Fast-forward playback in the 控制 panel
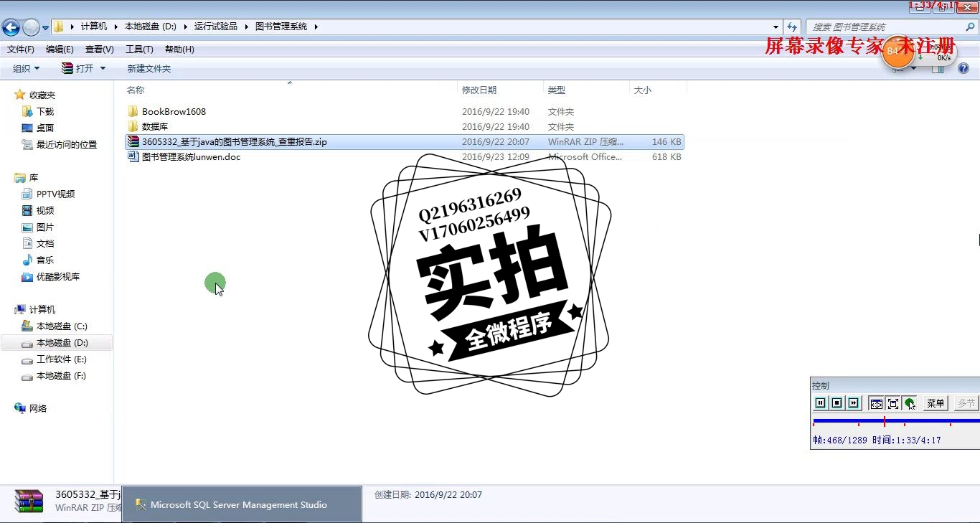Image resolution: width=980 pixels, height=523 pixels. 853,403
